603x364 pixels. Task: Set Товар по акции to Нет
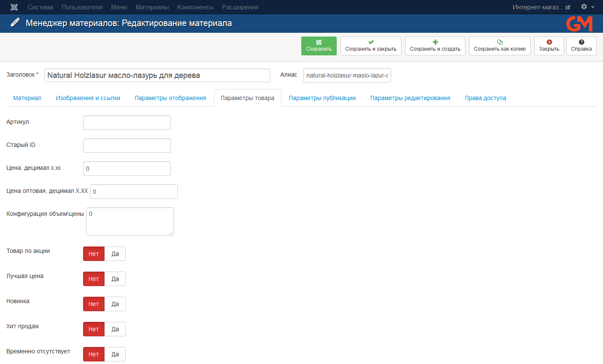point(94,254)
